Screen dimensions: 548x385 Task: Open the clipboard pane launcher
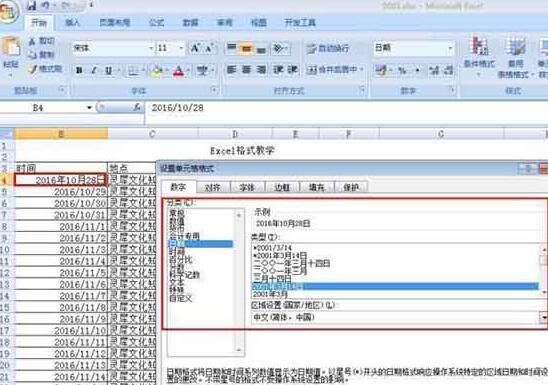tap(62, 90)
